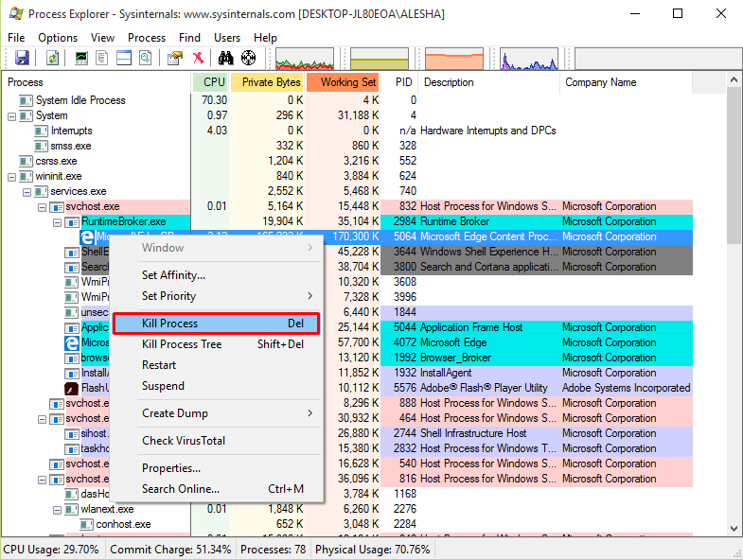Screen dimensions: 743x560
Task: Open the Properties toolbar icon
Action: [x=175, y=58]
